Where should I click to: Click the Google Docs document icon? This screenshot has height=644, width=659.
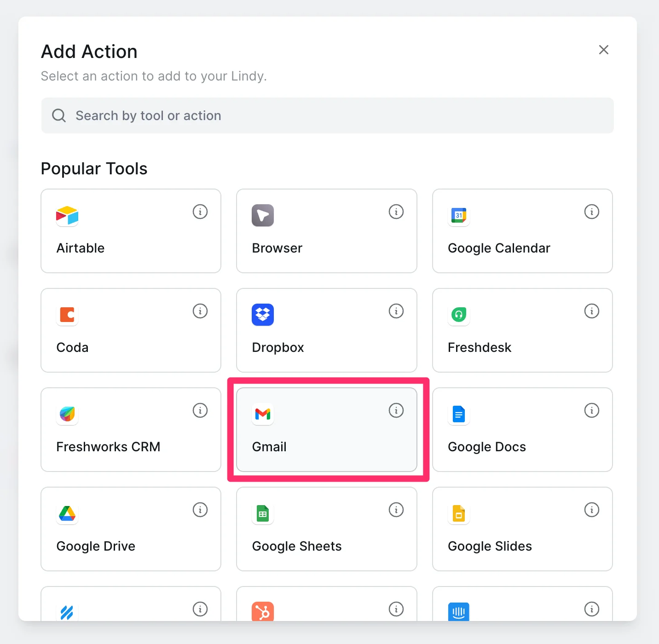(459, 414)
